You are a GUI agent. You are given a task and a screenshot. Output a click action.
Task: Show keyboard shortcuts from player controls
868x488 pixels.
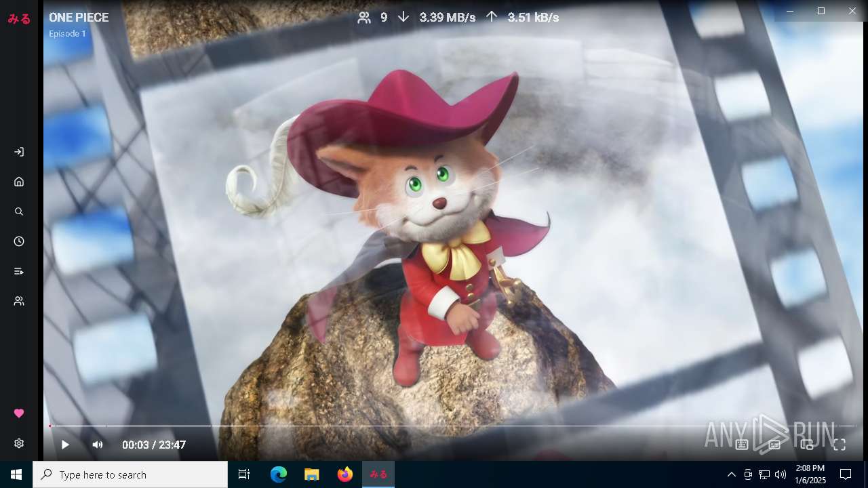(x=742, y=445)
